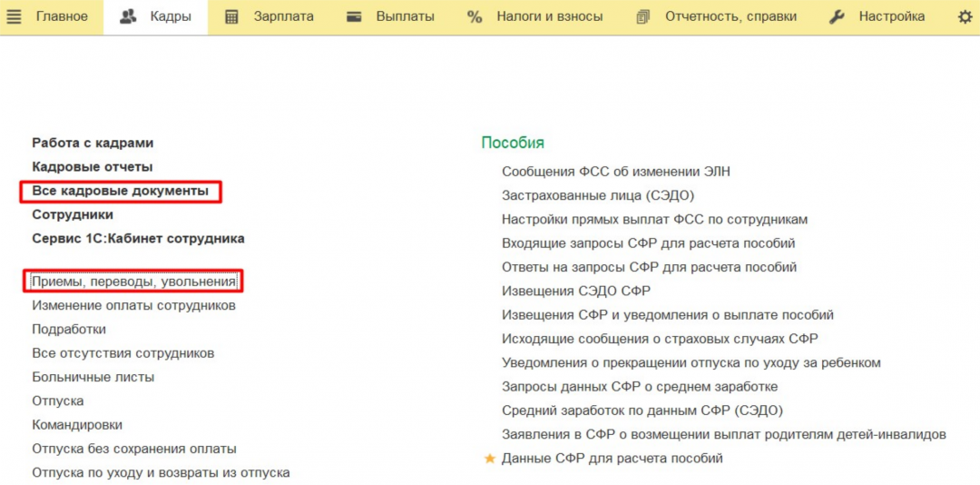Open the Отчетность, справки section
This screenshot has height=485, width=980.
pos(730,17)
